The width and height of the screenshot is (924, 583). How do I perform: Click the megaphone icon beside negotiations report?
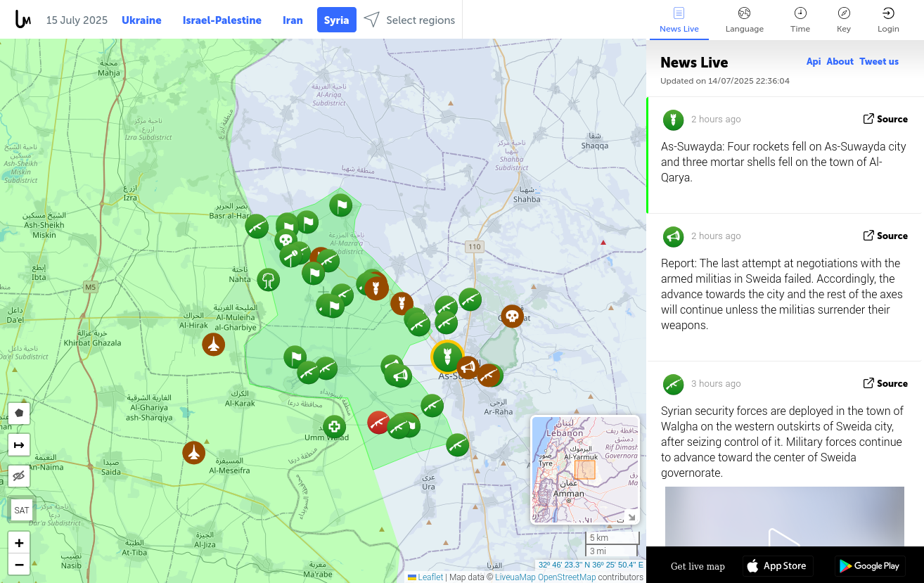pos(674,237)
